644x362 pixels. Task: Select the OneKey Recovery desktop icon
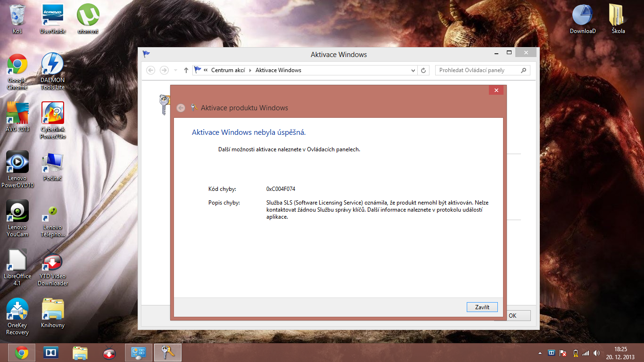coord(17,317)
